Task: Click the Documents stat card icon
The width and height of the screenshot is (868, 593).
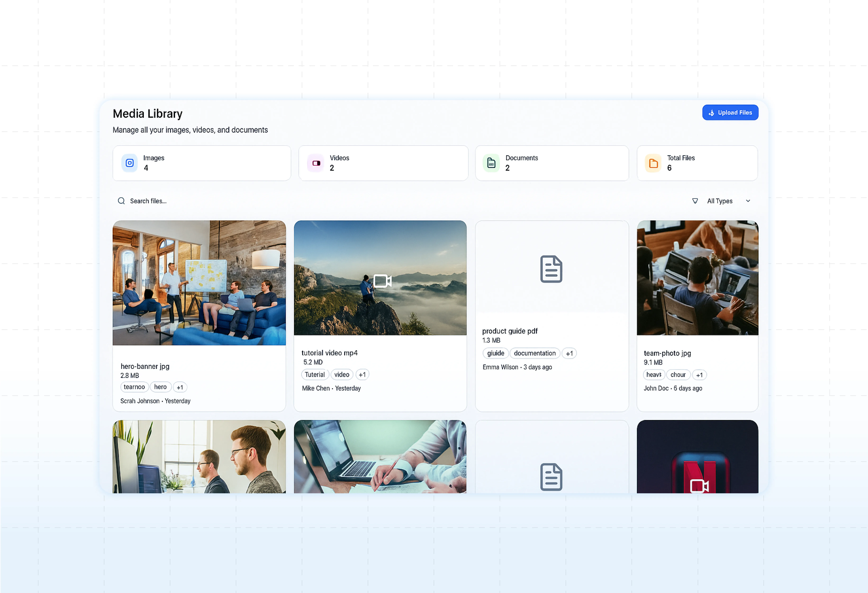Action: point(491,163)
